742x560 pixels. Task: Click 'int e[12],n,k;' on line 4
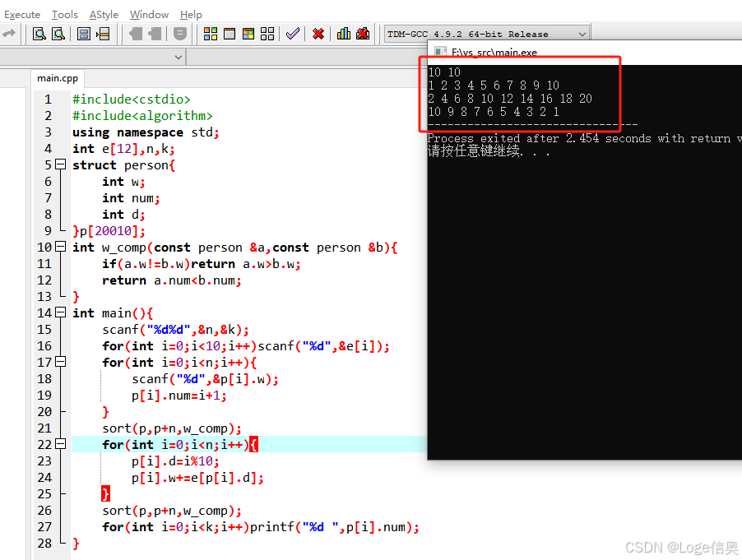[x=123, y=149]
